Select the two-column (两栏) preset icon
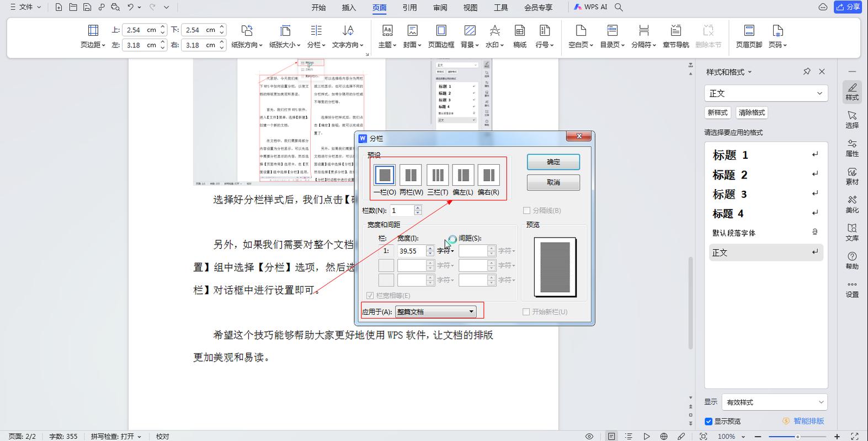This screenshot has height=441, width=868. point(411,175)
